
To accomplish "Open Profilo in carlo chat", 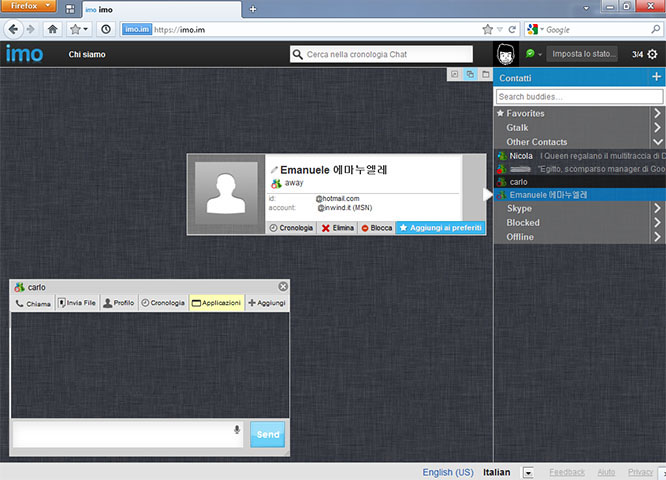I will (119, 303).
